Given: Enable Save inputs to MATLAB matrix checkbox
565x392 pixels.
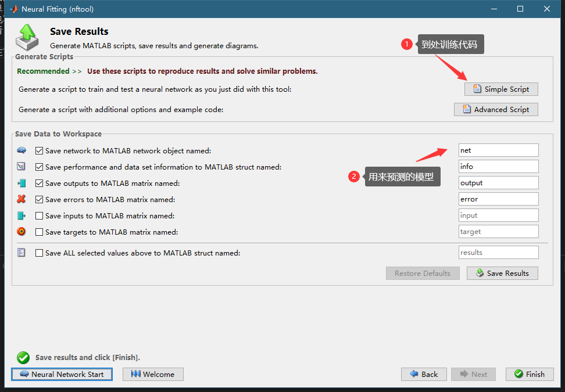Looking at the screenshot, I should point(40,215).
